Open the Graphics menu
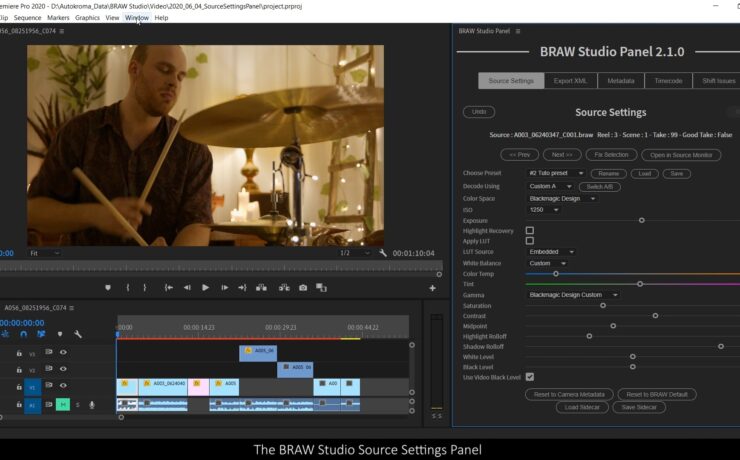The height and width of the screenshot is (460, 740). 87,17
